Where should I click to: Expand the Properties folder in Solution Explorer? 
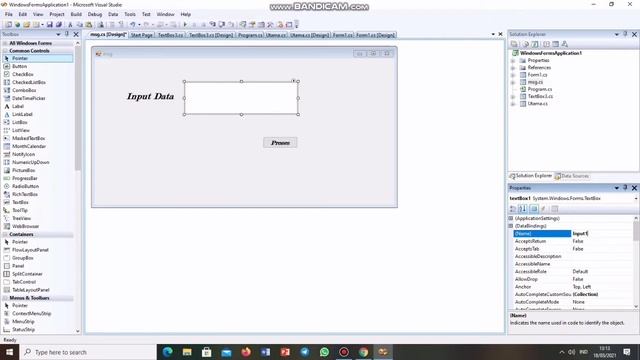click(x=513, y=60)
